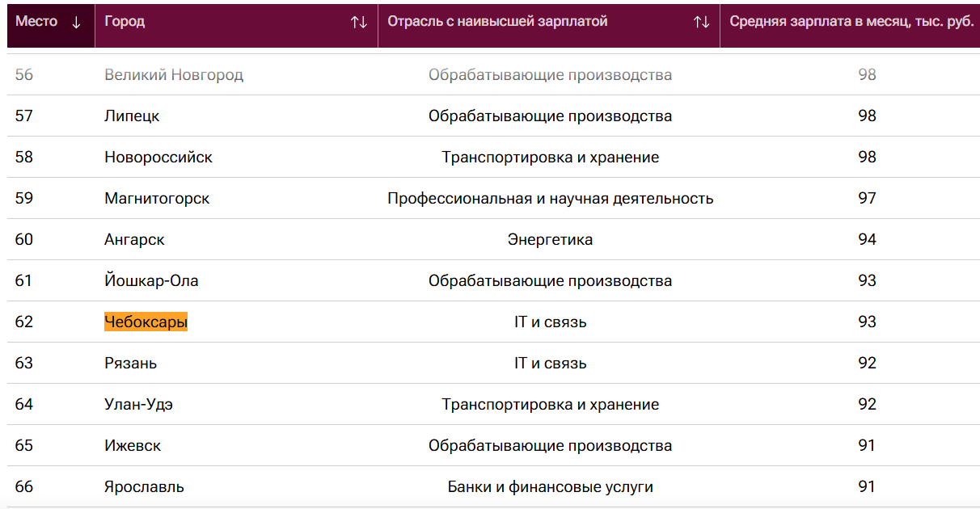Viewport: 980px width, 509px height.
Task: Click sort arrows in Отрасль column header
Action: [701, 23]
